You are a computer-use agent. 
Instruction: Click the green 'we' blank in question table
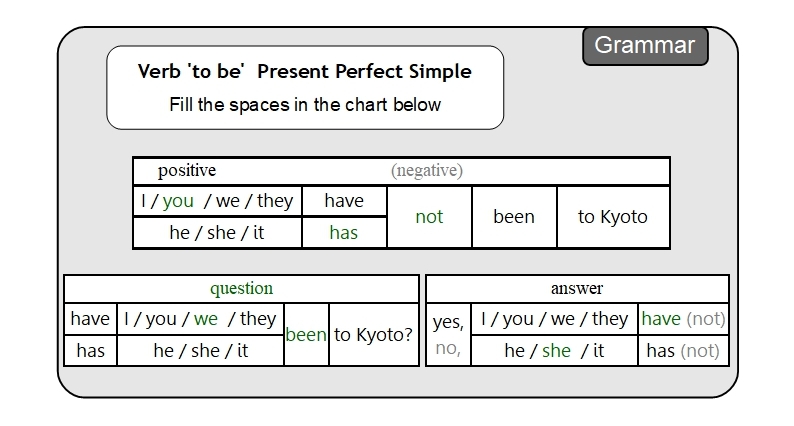[x=206, y=319]
